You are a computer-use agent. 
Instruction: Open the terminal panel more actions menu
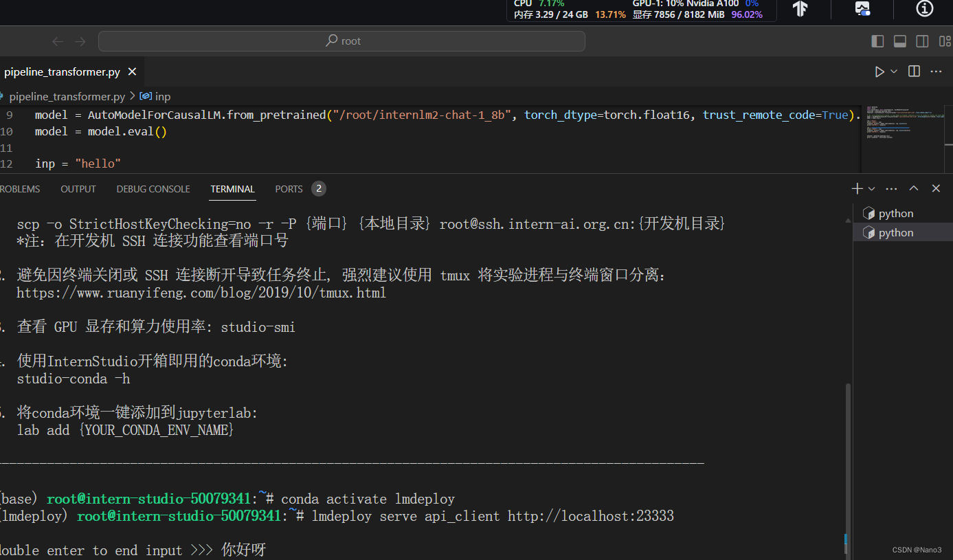[x=892, y=188]
